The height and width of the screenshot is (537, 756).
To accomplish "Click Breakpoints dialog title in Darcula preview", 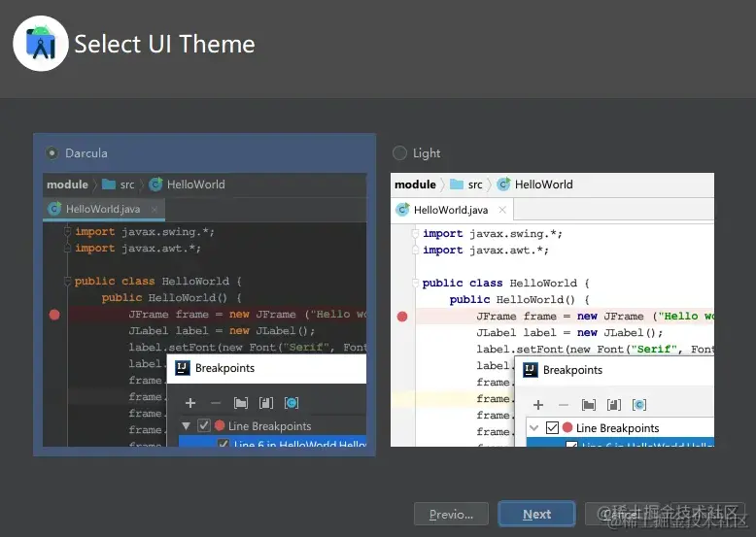I will [224, 368].
